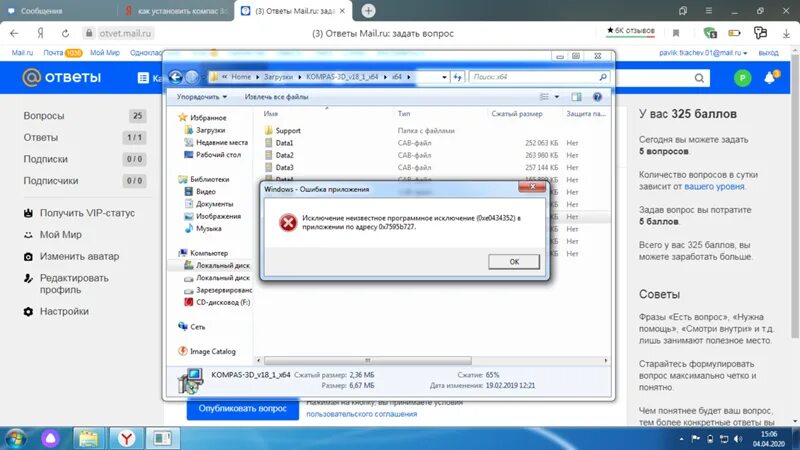Image resolution: width=800 pixels, height=450 pixels.
Task: Click the Опубликовать вопрос button
Action: click(243, 409)
